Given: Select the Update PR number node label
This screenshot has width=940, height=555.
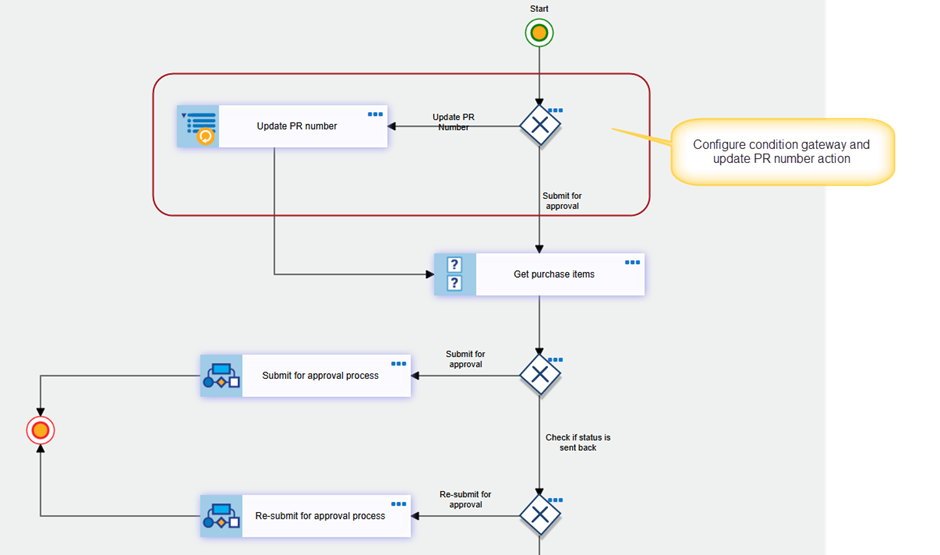Looking at the screenshot, I should pyautogui.click(x=297, y=126).
